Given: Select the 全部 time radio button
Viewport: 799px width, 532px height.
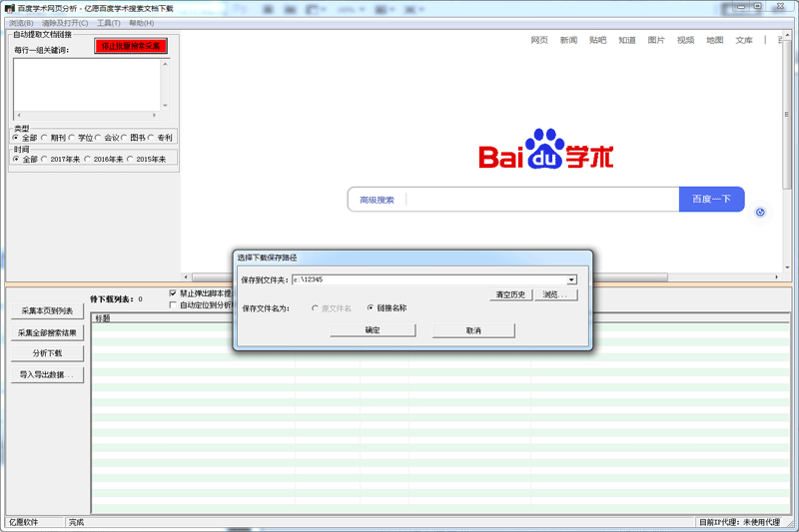Looking at the screenshot, I should [x=16, y=159].
